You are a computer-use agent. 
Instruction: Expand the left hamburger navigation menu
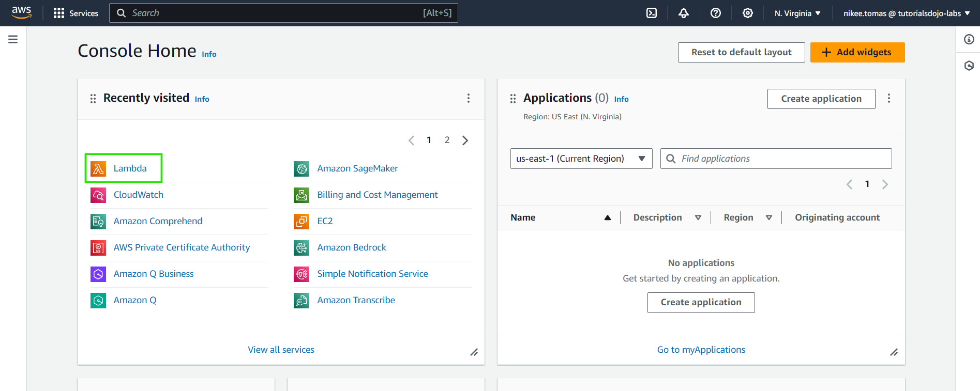coord(13,39)
